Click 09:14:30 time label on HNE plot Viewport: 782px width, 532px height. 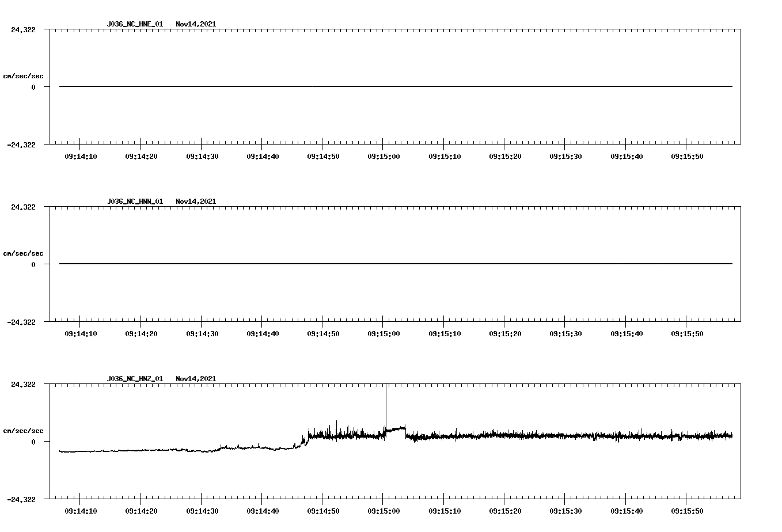(x=202, y=157)
